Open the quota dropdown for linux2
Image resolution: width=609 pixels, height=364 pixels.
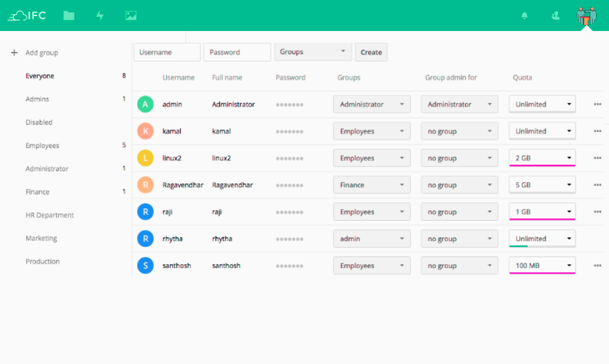point(542,158)
